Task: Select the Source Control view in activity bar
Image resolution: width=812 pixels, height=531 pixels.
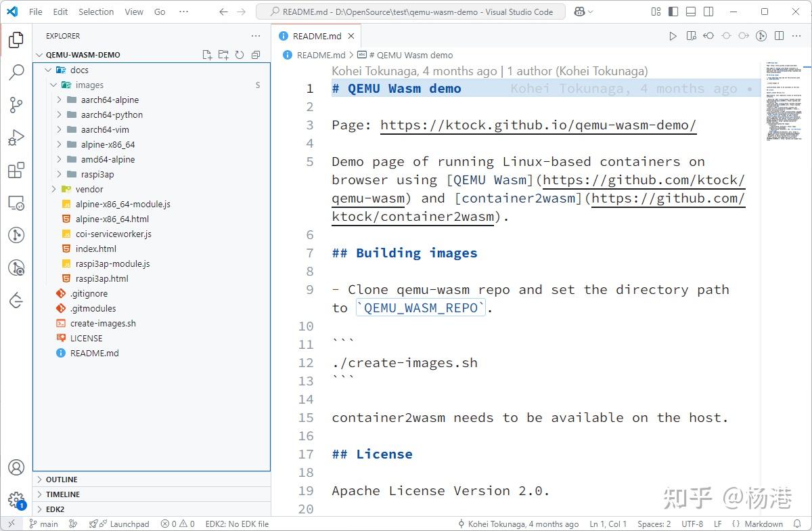Action: pos(16,105)
